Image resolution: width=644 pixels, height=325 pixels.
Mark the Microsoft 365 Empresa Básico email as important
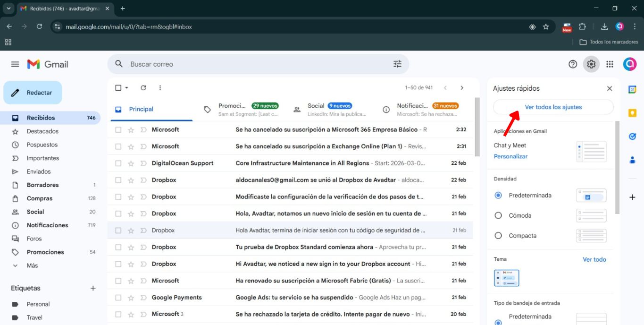coord(143,130)
